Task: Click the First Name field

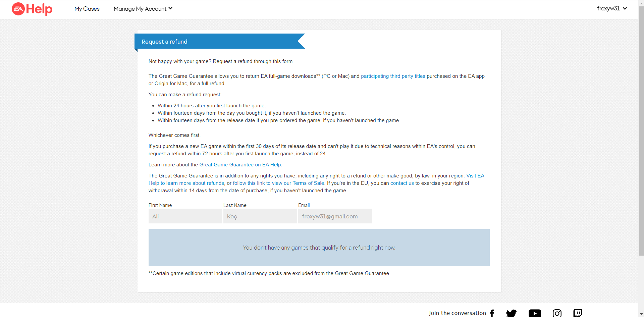Action: pyautogui.click(x=185, y=216)
